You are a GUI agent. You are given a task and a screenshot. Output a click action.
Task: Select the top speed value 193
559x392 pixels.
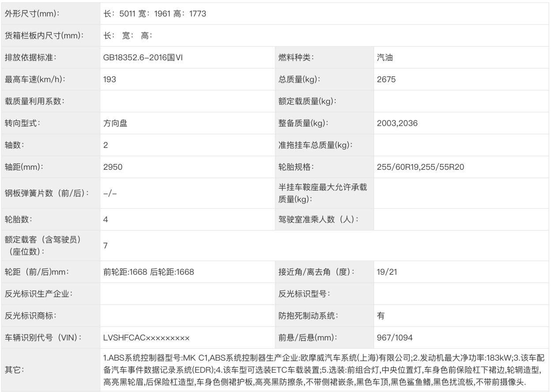[109, 79]
